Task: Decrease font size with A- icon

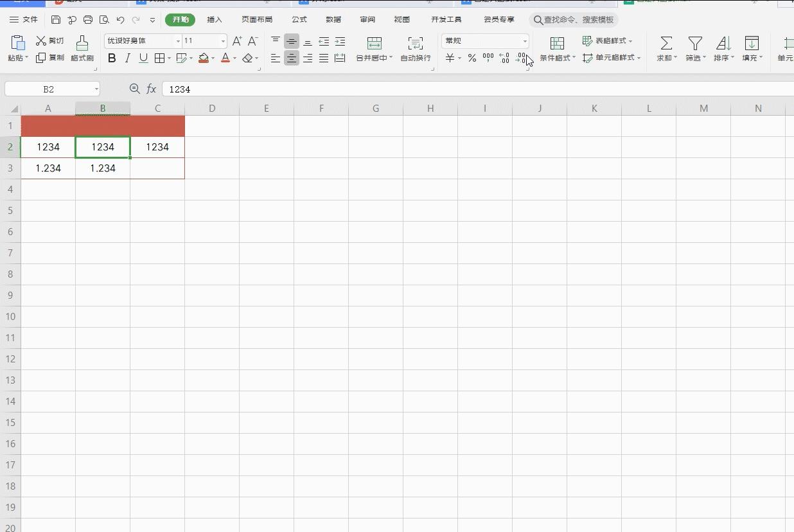Action: click(253, 41)
